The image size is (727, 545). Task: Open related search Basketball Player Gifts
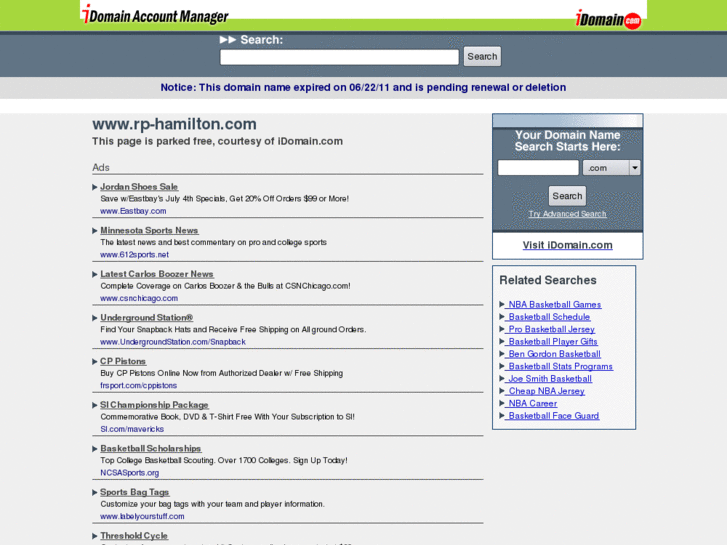click(x=552, y=342)
